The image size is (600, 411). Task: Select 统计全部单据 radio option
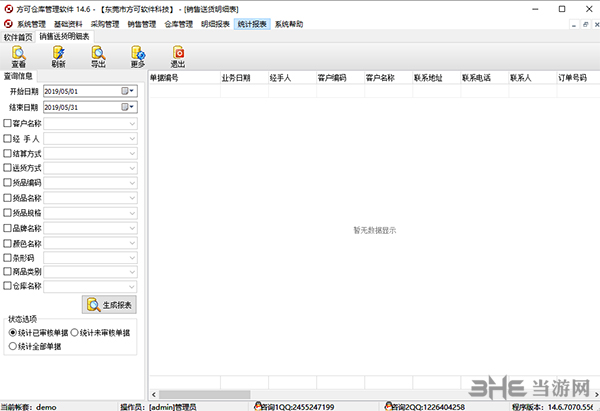tap(13, 346)
